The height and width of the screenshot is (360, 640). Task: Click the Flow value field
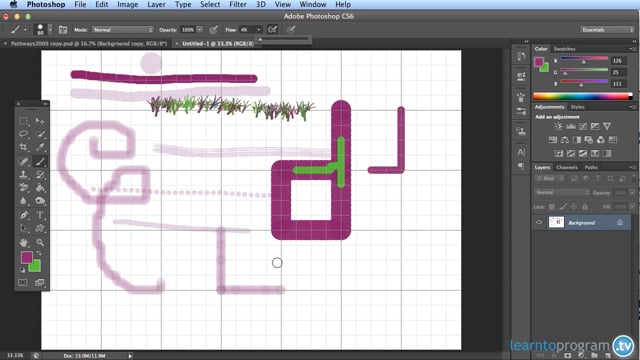click(247, 30)
